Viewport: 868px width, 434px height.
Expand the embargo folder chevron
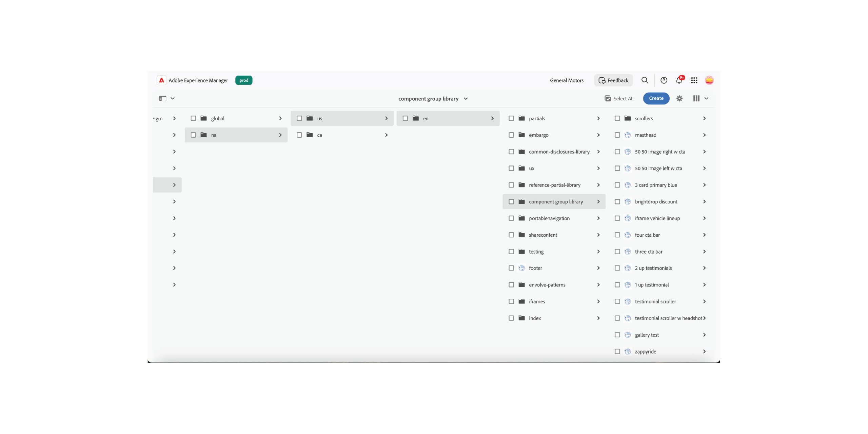tap(598, 135)
